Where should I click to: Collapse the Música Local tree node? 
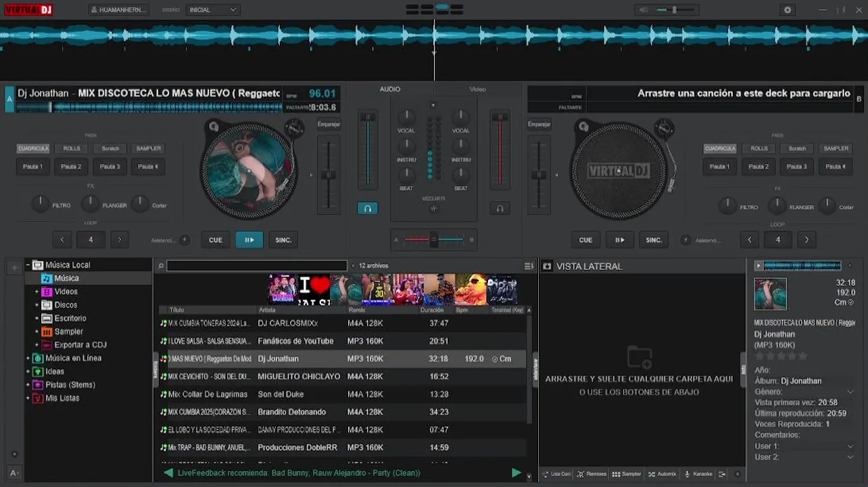28,265
